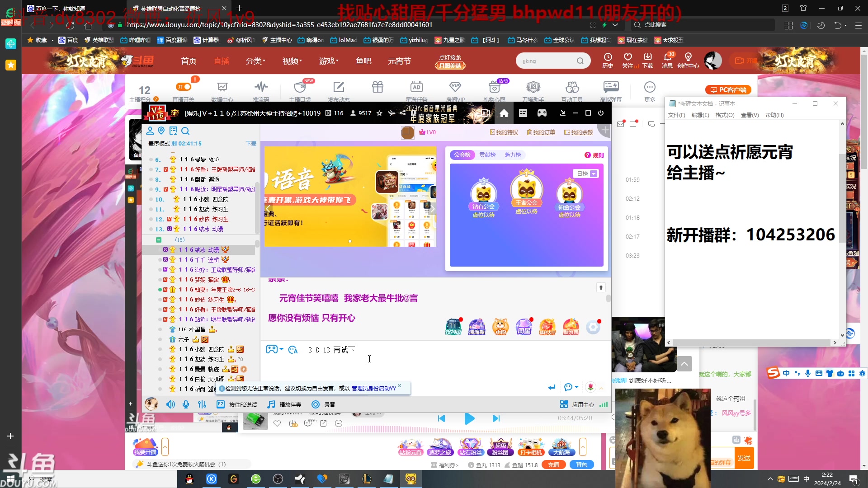Screen dimensions: 868x488
Task: Click the 福利大厅 welfare hall icon
Action: click(x=547, y=326)
